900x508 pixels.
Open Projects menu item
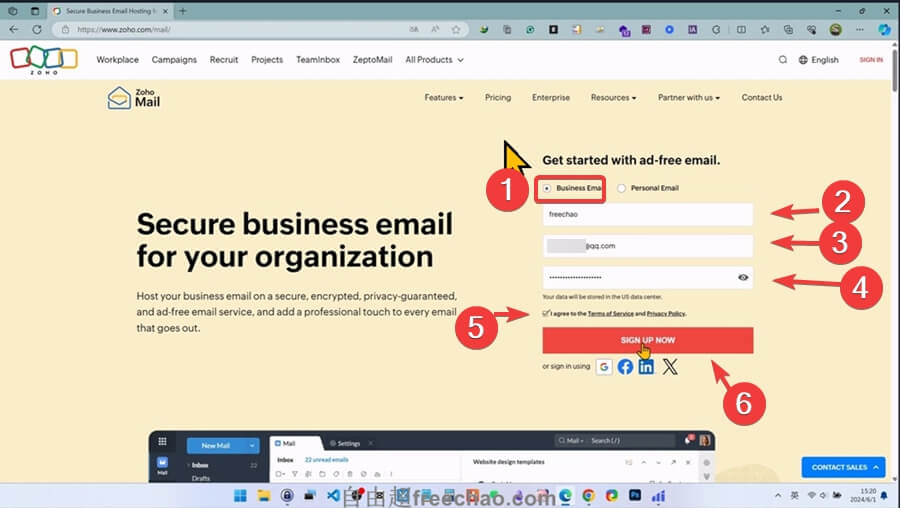point(267,60)
